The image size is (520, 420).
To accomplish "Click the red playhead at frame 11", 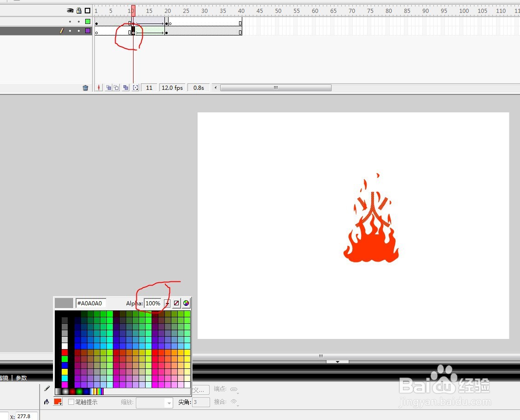I will pyautogui.click(x=133, y=11).
